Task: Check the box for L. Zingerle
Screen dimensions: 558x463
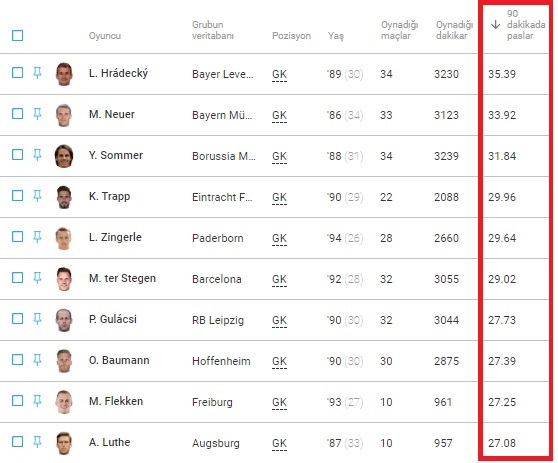Action: tap(17, 237)
